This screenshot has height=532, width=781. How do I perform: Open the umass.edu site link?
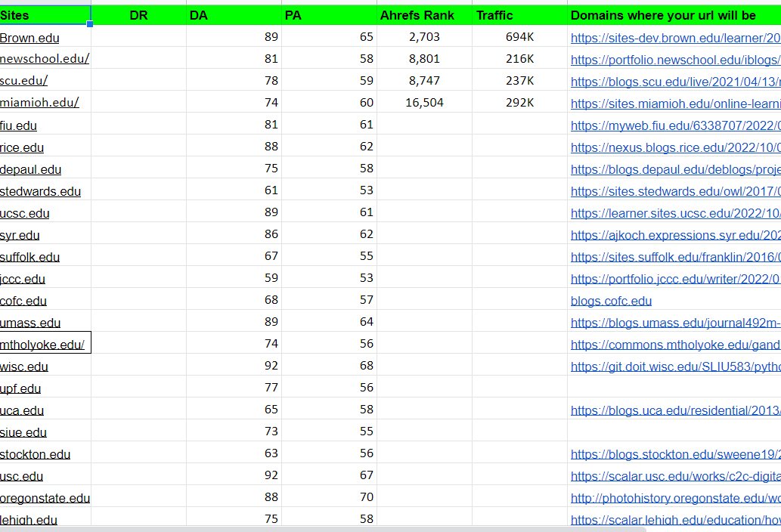coord(30,323)
